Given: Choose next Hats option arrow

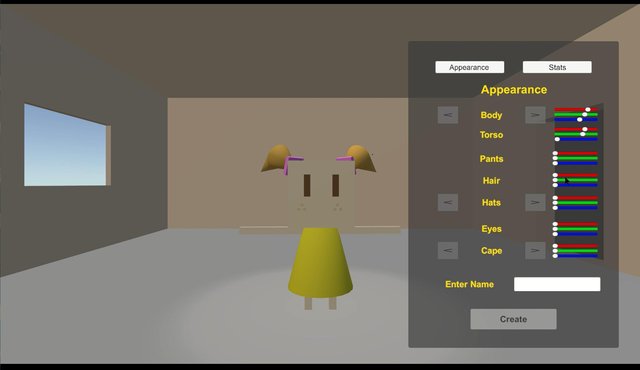Looking at the screenshot, I should [535, 202].
